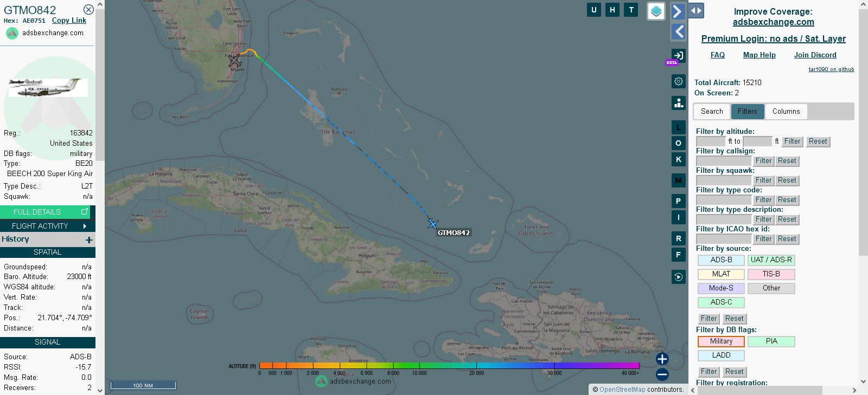Switch to the Columns tab

click(786, 112)
